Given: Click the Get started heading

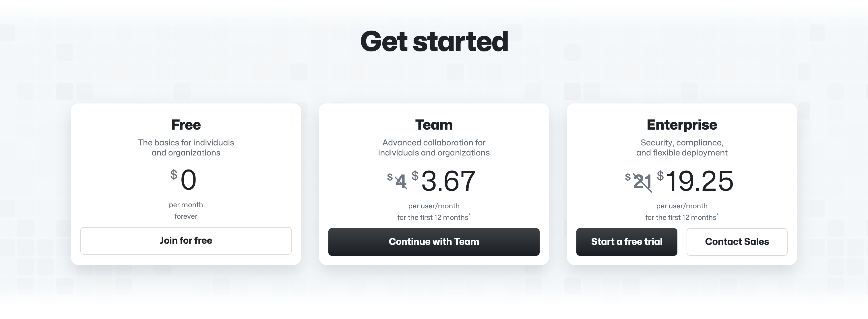Looking at the screenshot, I should tap(434, 41).
